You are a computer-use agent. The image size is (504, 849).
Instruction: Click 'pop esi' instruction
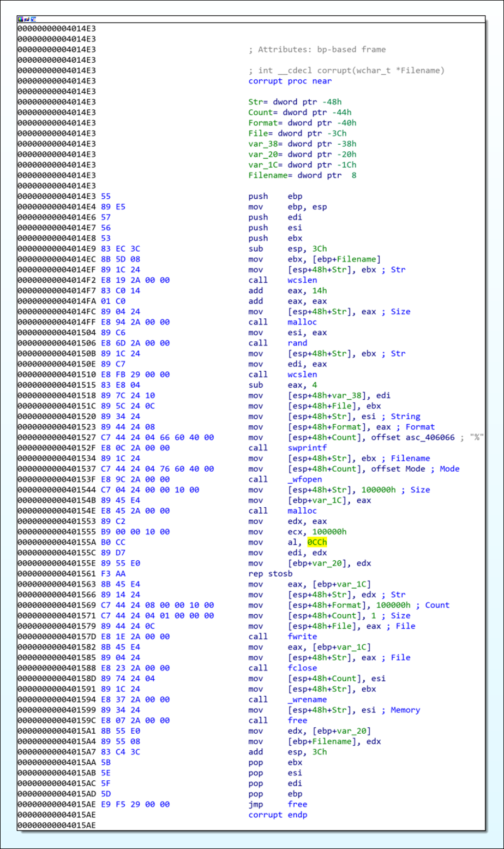click(275, 773)
